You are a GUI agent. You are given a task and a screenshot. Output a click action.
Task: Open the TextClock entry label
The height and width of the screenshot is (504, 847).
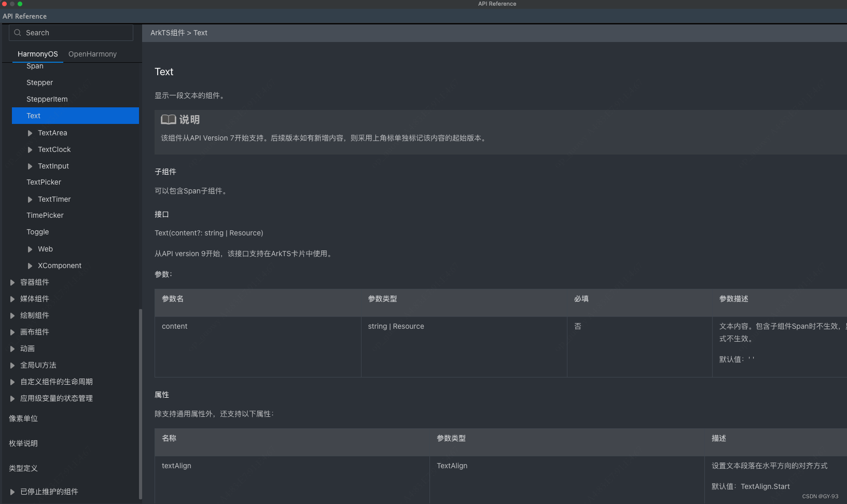click(54, 149)
